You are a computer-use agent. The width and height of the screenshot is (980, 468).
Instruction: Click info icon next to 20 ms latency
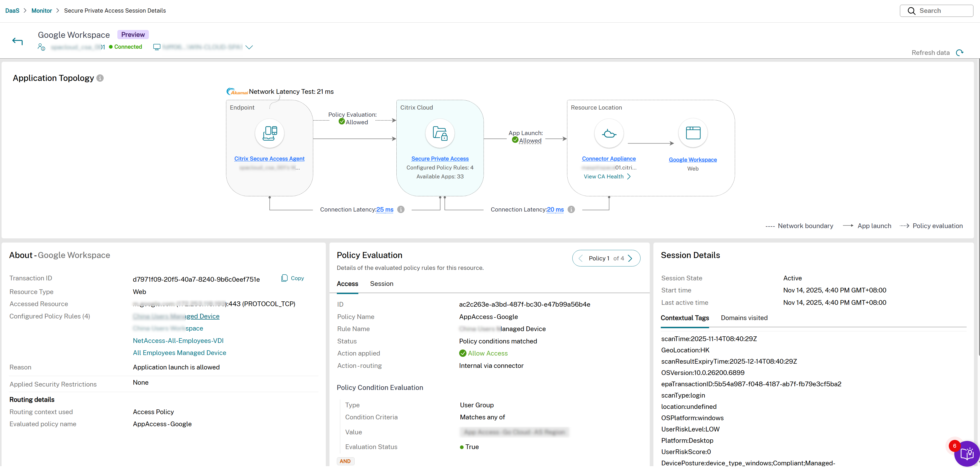(x=571, y=209)
